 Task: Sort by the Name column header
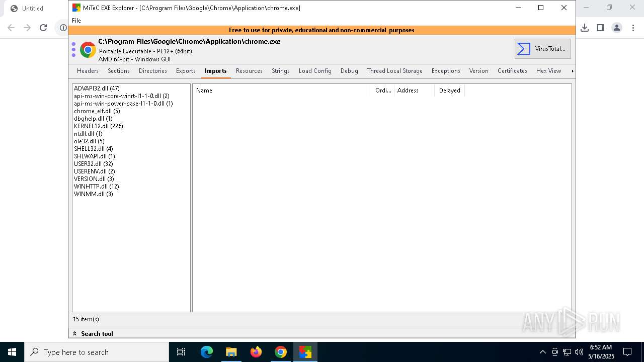coord(281,90)
